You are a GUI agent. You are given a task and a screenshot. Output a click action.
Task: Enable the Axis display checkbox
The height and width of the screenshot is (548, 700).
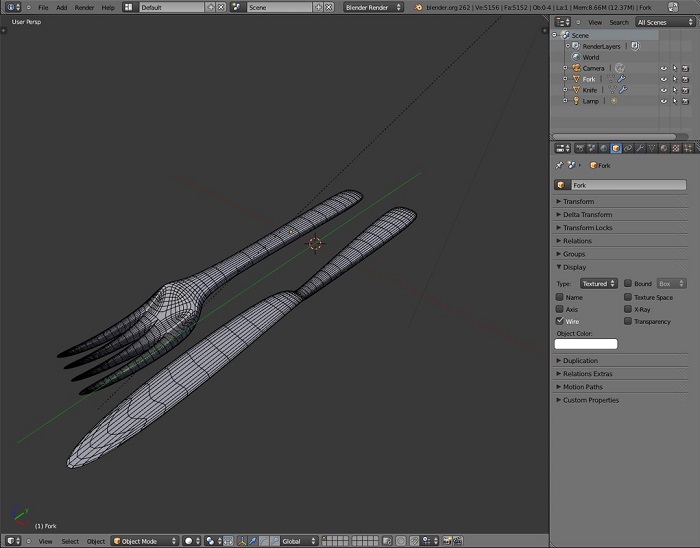tap(559, 309)
